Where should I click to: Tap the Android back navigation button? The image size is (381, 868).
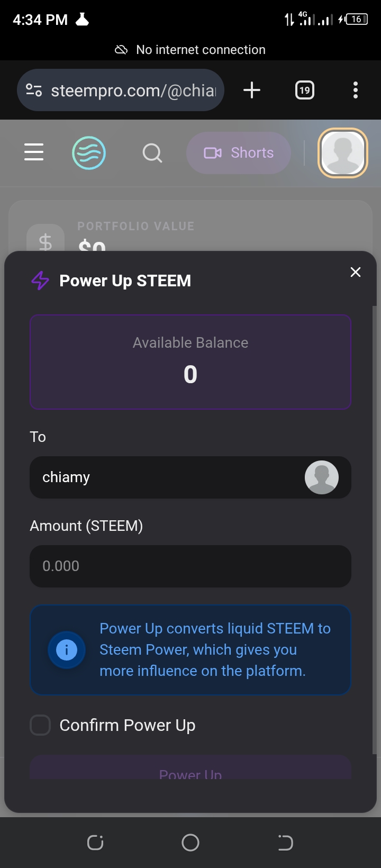(x=285, y=843)
